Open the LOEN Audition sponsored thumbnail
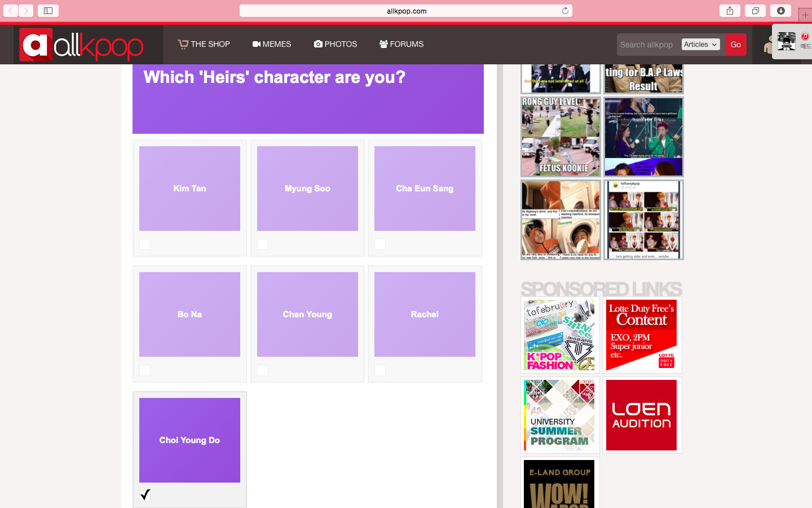This screenshot has width=812, height=508. pyautogui.click(x=641, y=415)
